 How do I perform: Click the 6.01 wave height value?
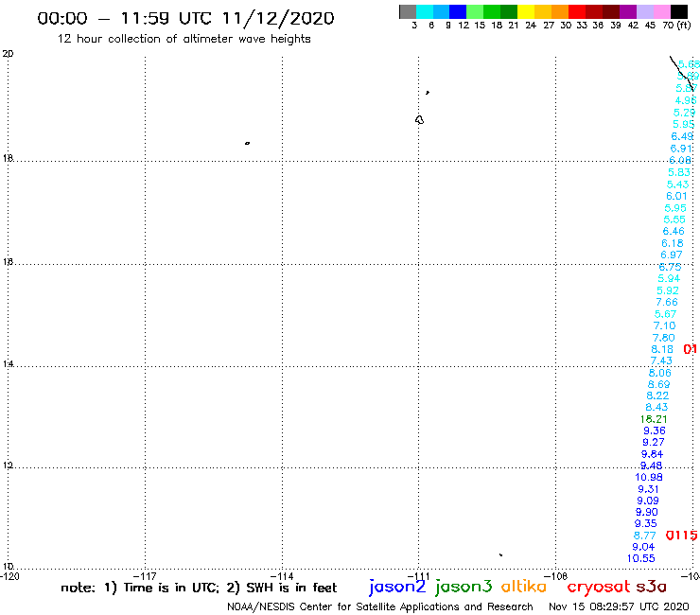point(676,196)
